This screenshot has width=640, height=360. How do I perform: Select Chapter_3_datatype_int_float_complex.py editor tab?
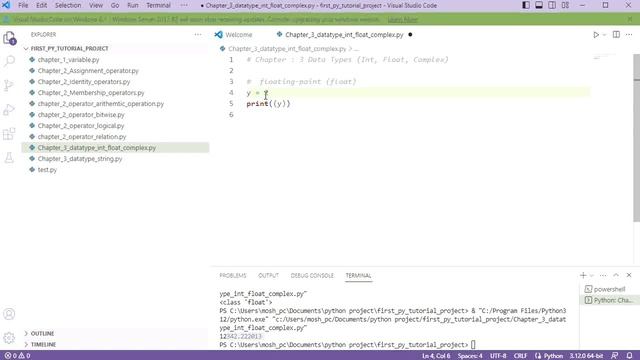click(344, 35)
